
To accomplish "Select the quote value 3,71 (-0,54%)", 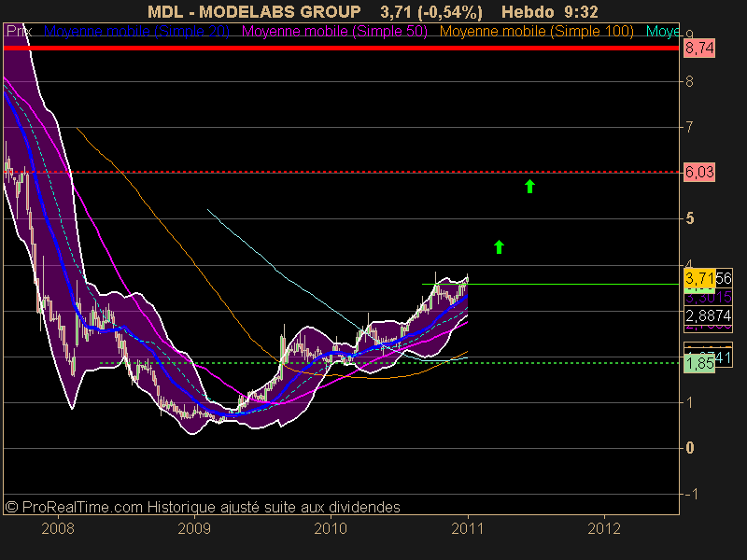I will 431,11.
